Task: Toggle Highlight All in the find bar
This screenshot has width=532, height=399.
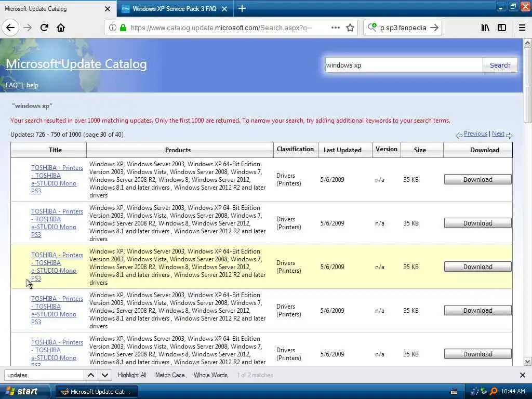Action: 132,375
